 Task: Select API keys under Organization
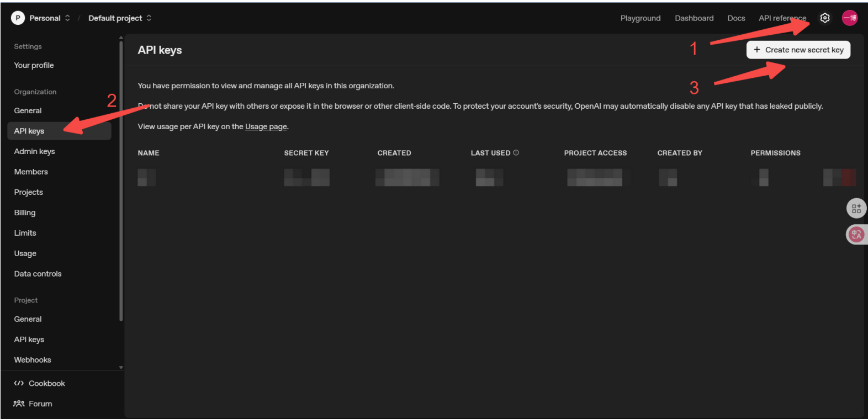(x=59, y=131)
